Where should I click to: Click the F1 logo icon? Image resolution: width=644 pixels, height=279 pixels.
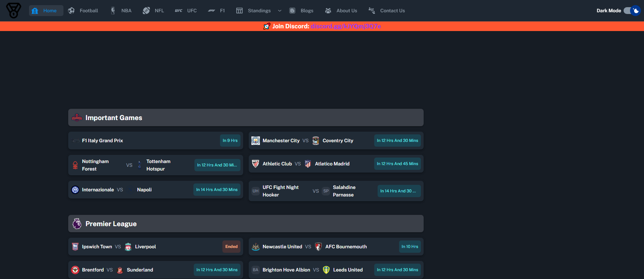coord(211,11)
